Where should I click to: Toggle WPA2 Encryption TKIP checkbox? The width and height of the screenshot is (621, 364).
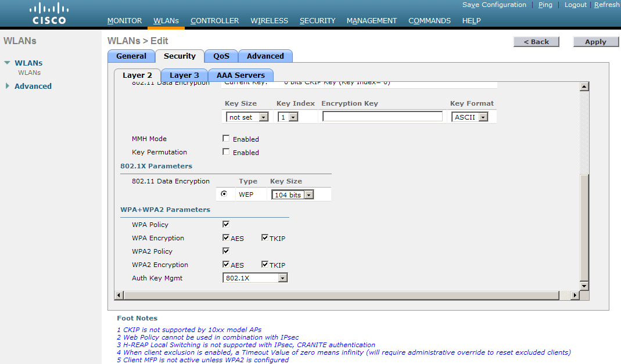point(264,264)
